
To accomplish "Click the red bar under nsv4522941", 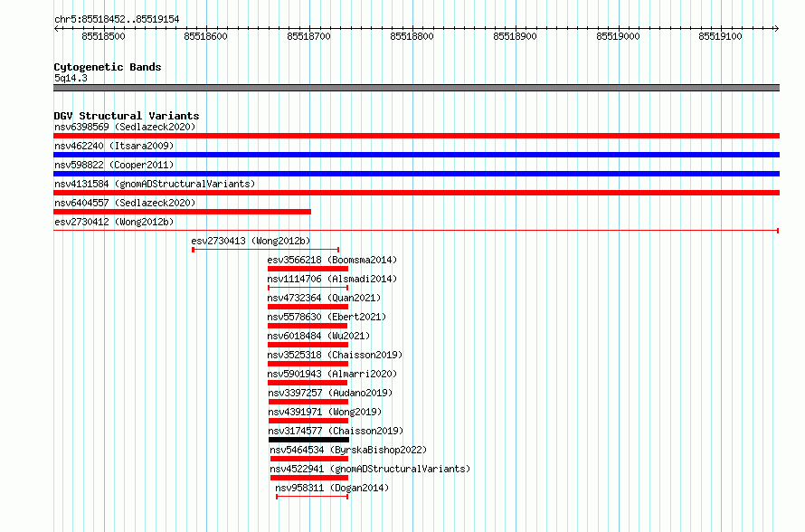I will pyautogui.click(x=309, y=478).
